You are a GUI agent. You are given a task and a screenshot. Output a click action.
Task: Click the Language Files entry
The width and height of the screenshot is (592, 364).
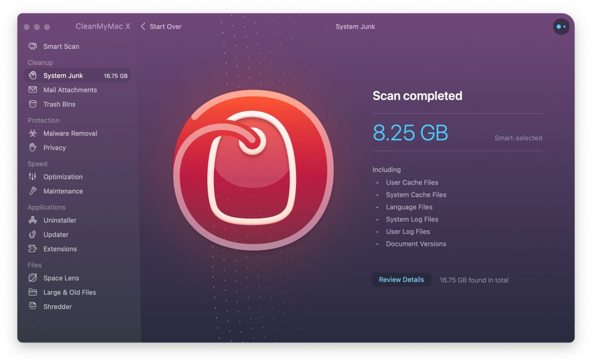409,207
